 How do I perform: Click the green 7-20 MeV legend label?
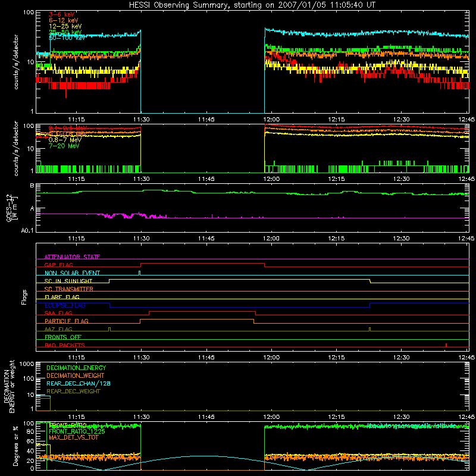pos(64,146)
